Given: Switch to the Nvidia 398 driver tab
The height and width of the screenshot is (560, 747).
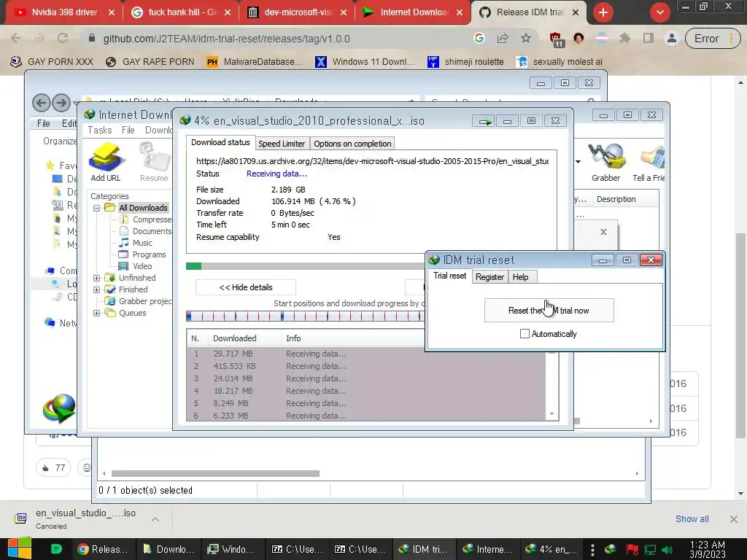Looking at the screenshot, I should point(64,12).
